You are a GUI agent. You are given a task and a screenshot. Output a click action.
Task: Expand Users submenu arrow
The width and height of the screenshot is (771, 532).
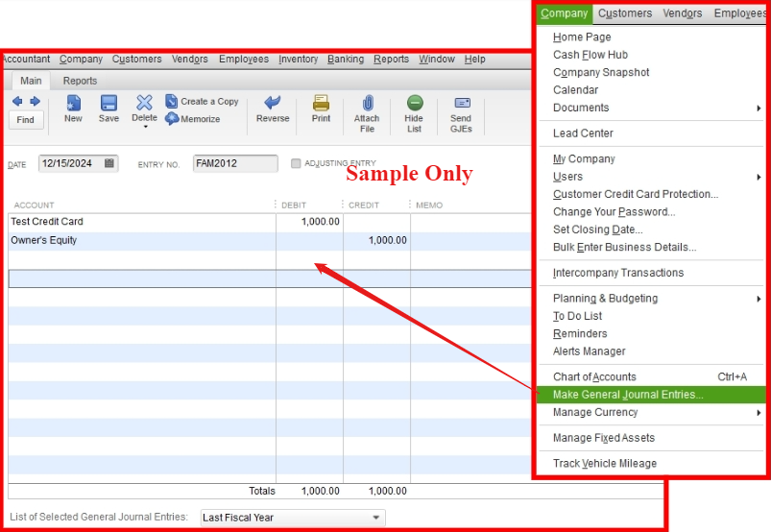click(x=759, y=177)
